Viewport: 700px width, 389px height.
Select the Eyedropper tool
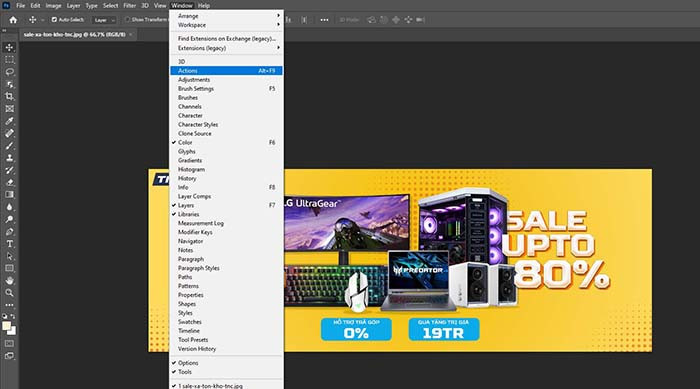9,121
